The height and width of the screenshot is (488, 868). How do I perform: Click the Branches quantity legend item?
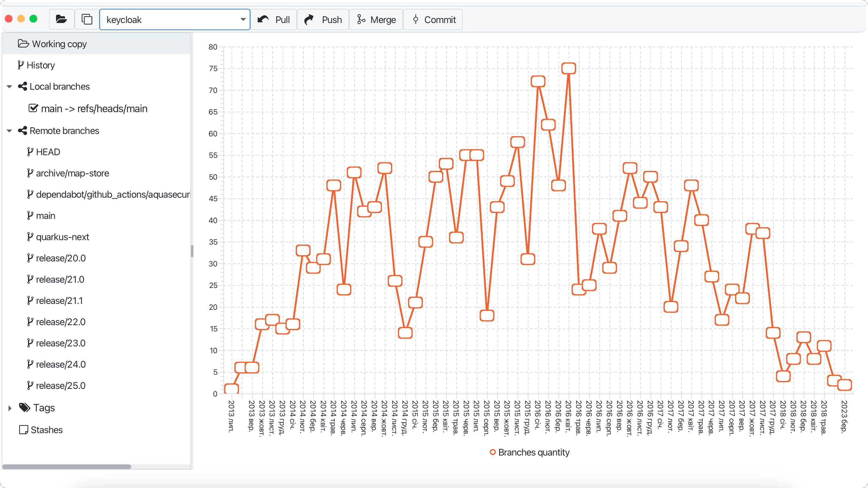tap(529, 452)
